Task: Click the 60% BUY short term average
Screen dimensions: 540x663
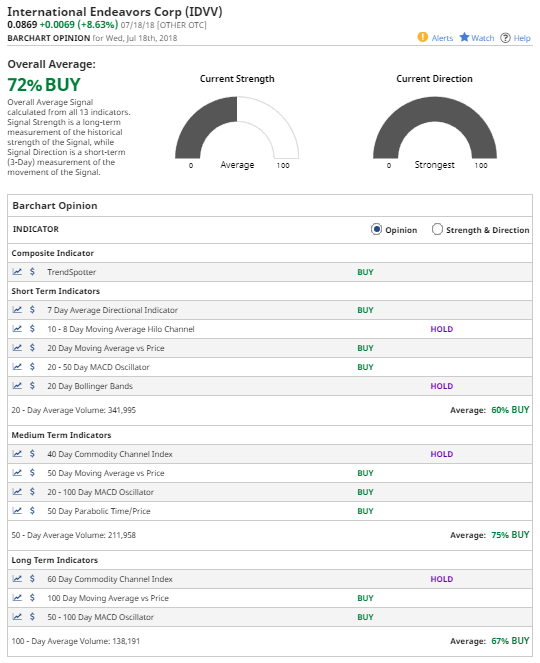Action: tap(510, 410)
